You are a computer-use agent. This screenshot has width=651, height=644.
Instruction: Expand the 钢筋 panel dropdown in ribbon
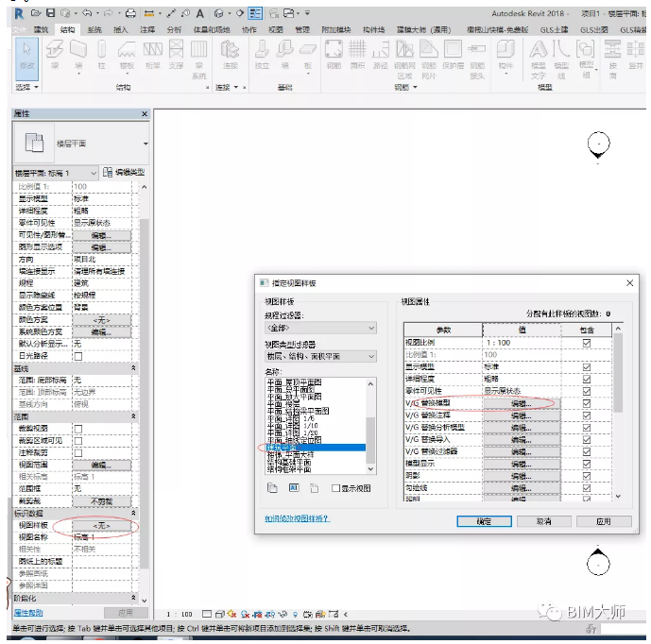click(x=405, y=87)
